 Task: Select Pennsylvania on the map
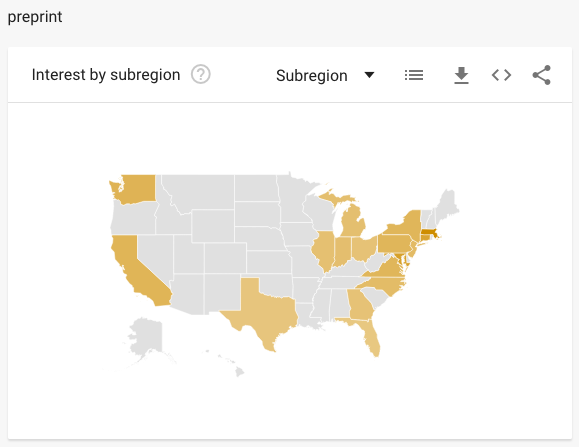[394, 244]
